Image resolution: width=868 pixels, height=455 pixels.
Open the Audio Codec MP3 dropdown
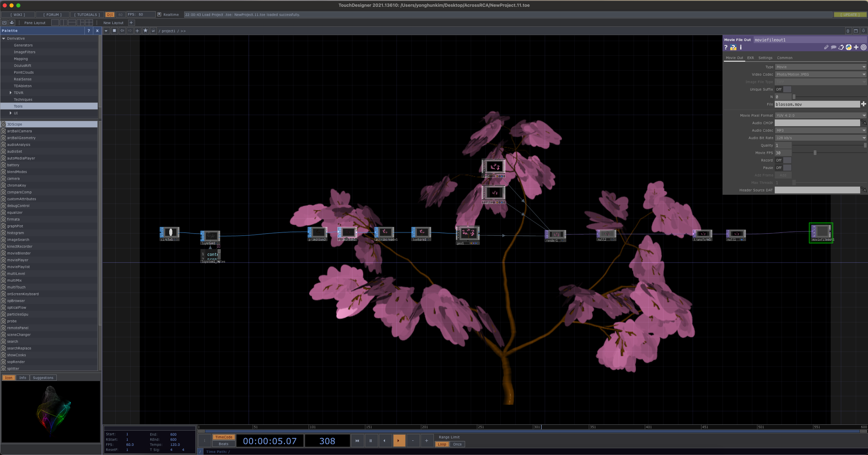[821, 130]
